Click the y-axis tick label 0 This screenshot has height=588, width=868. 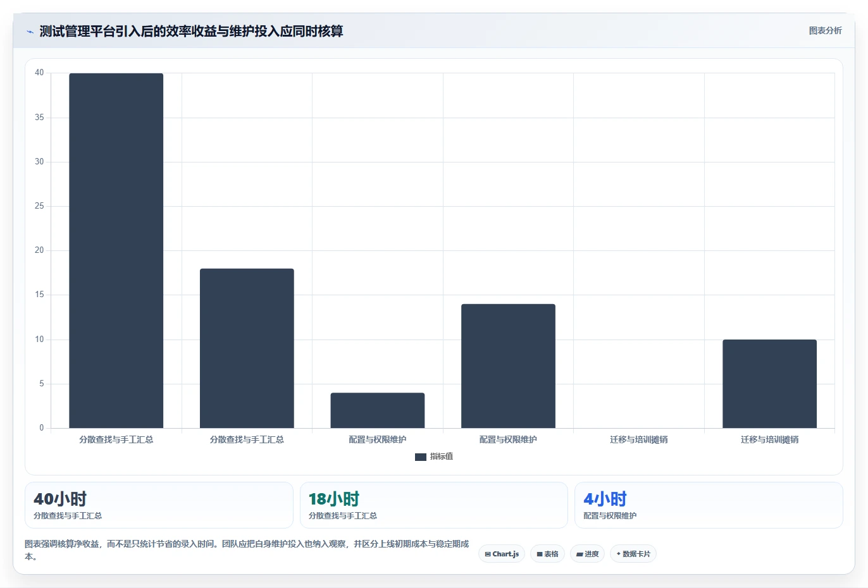click(x=42, y=428)
